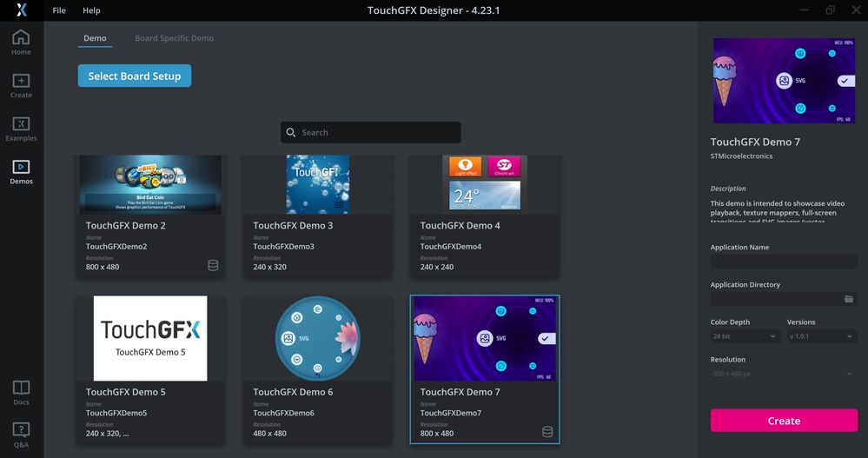Select the TouchGFX Demo 5 thumbnail
Image resolution: width=868 pixels, height=458 pixels.
pos(150,338)
